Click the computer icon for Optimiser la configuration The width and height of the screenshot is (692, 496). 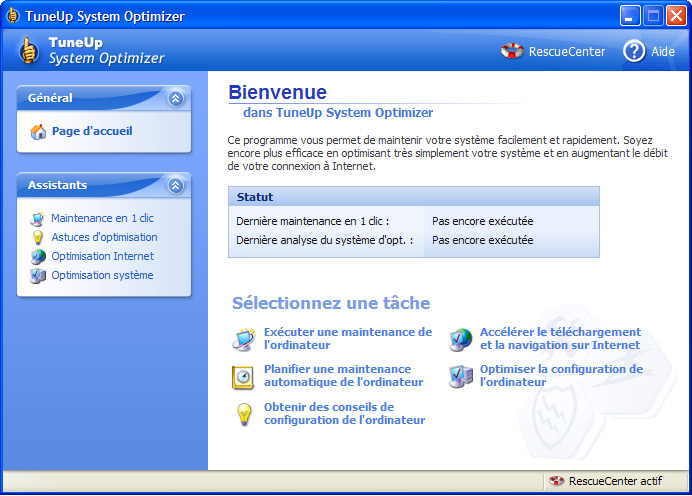pyautogui.click(x=461, y=376)
